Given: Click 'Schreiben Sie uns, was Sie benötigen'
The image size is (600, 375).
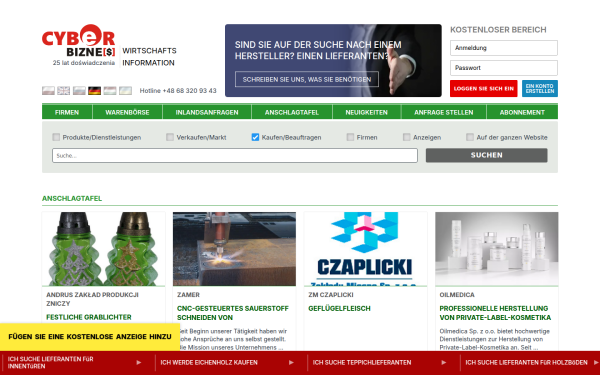Looking at the screenshot, I should pos(307,79).
